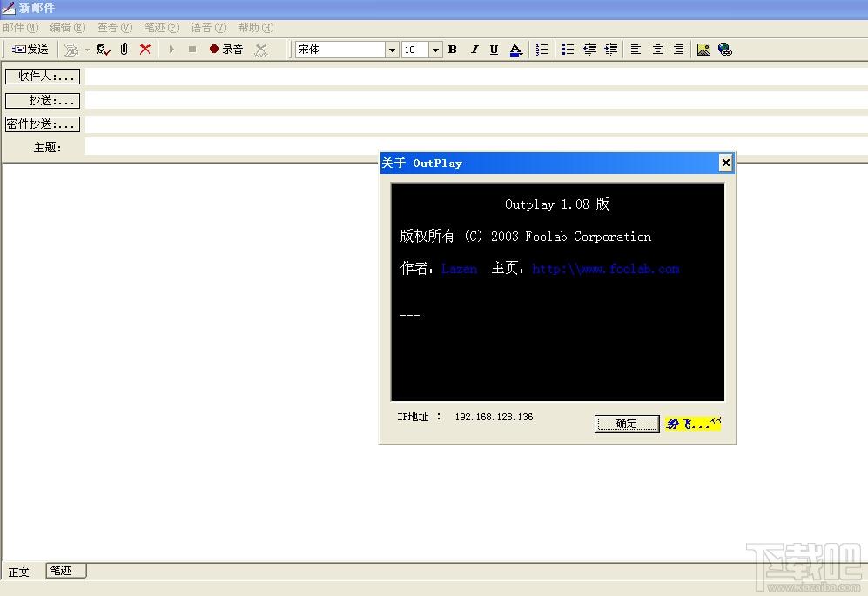This screenshot has width=868, height=596.
Task: Click the 收件人 recipients button
Action: [43, 77]
